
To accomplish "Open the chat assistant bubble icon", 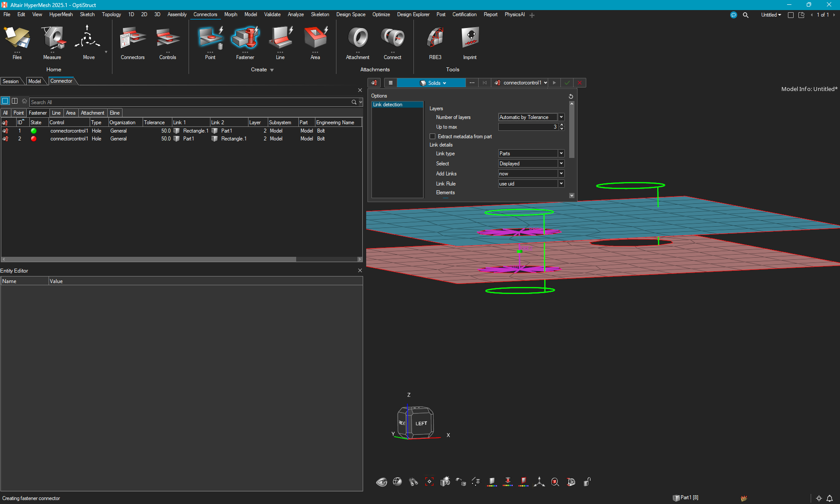I will coord(734,15).
